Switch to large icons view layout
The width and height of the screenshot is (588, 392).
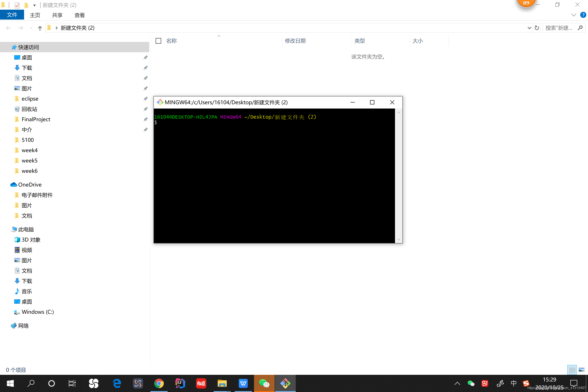pos(582,370)
